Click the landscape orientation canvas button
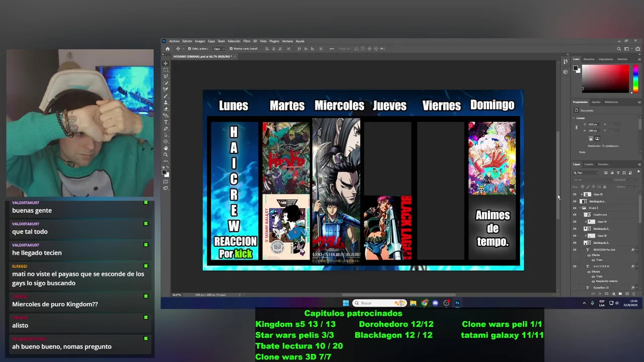The image size is (644, 362). [x=597, y=138]
